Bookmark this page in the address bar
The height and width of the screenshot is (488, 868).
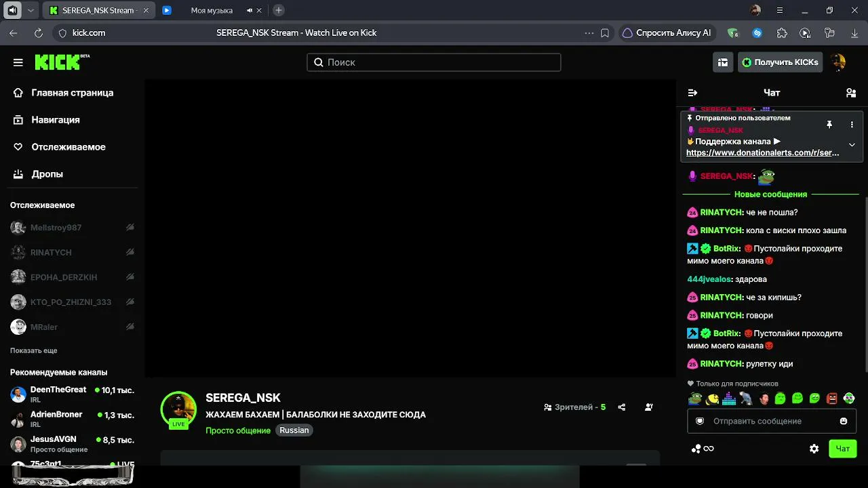click(x=605, y=33)
